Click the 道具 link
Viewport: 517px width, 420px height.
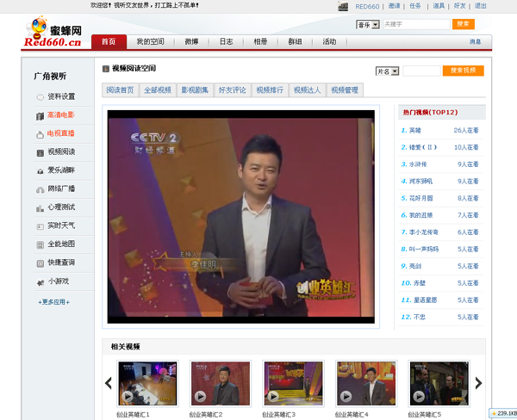click(x=439, y=6)
